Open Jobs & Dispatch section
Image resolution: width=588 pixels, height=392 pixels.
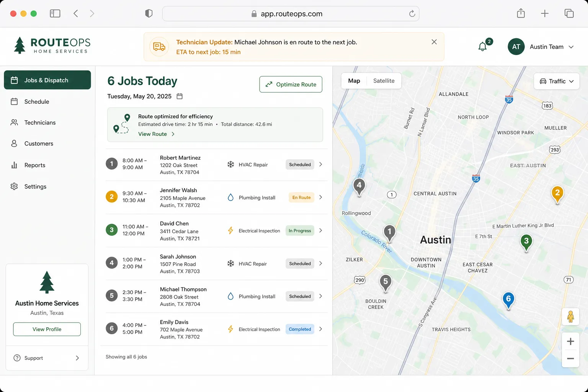[x=47, y=80]
